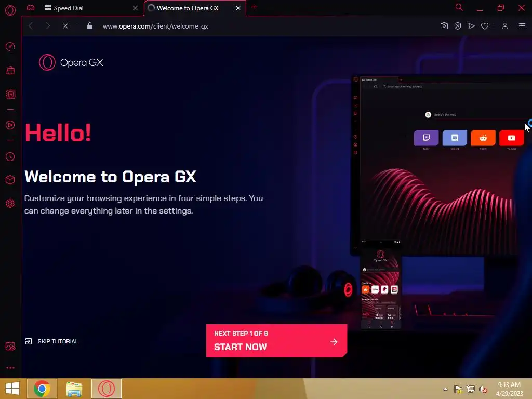Open the Opera menu logo icon
The image size is (532, 399).
10,10
